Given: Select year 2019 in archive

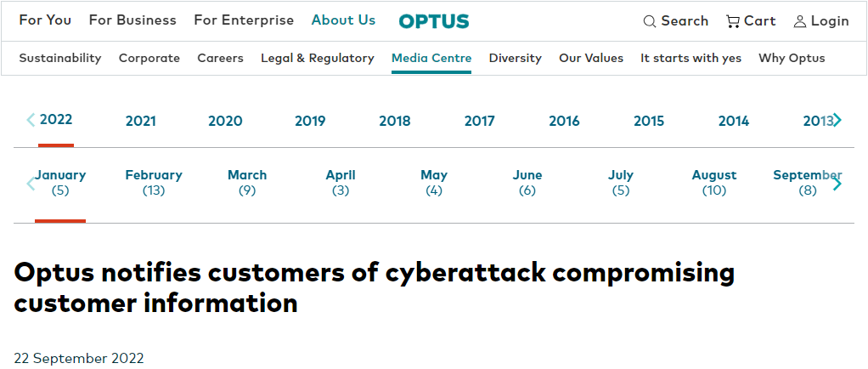Looking at the screenshot, I should [310, 121].
